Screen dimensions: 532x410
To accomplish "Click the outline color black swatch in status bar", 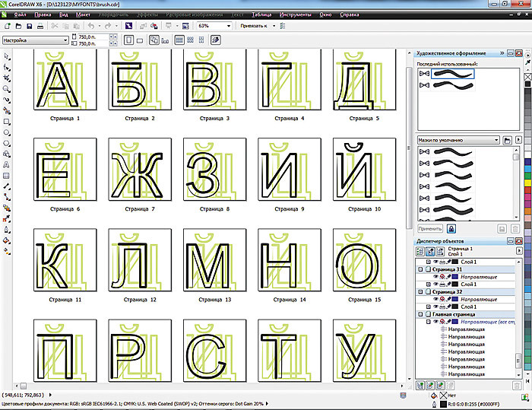I will coord(443,404).
